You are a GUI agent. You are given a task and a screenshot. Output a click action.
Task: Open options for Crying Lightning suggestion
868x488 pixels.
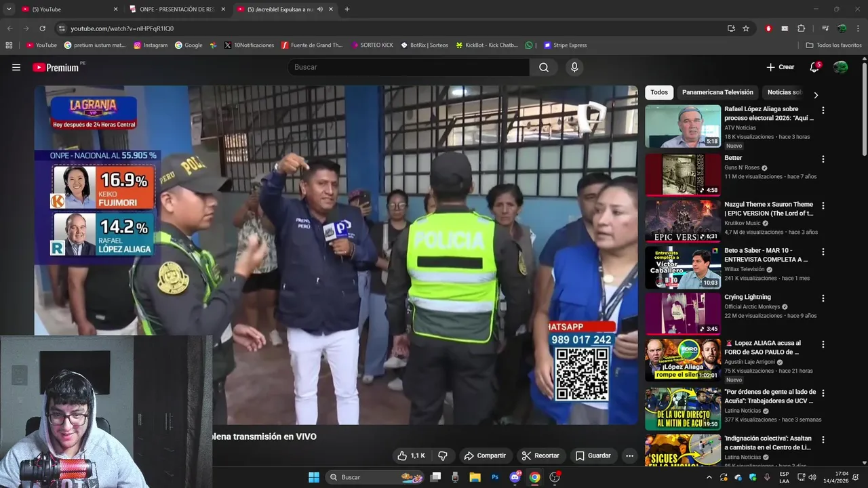point(823,298)
